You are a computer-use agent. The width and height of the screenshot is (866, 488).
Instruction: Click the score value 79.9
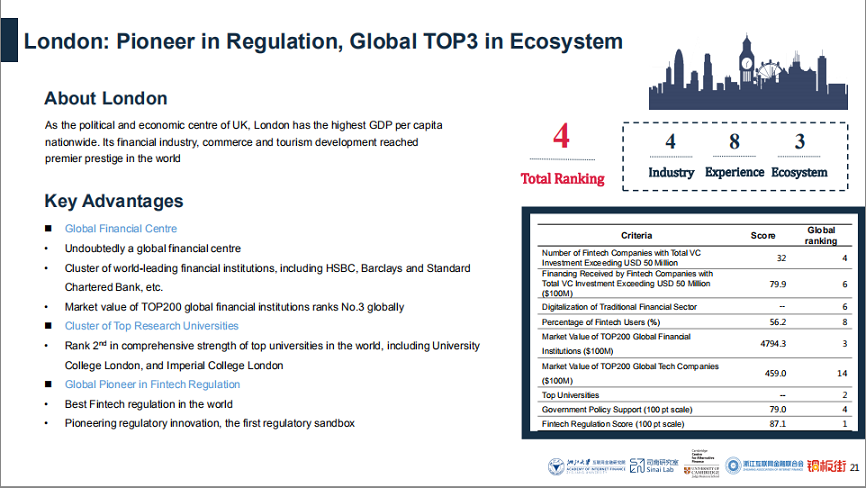[x=778, y=284]
